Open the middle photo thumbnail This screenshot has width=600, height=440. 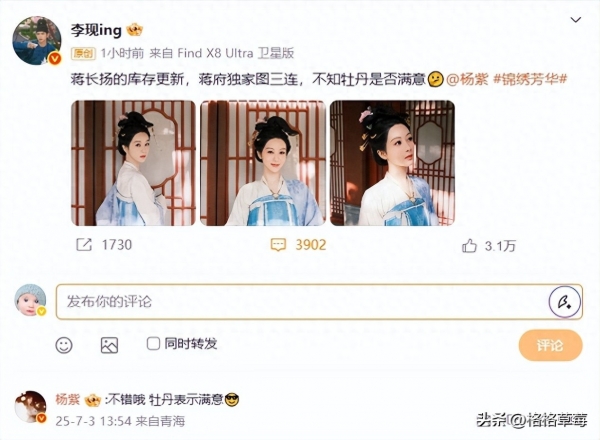click(263, 163)
